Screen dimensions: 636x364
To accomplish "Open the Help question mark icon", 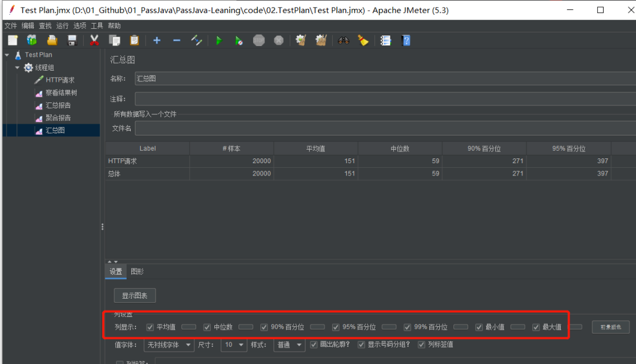I will 406,41.
